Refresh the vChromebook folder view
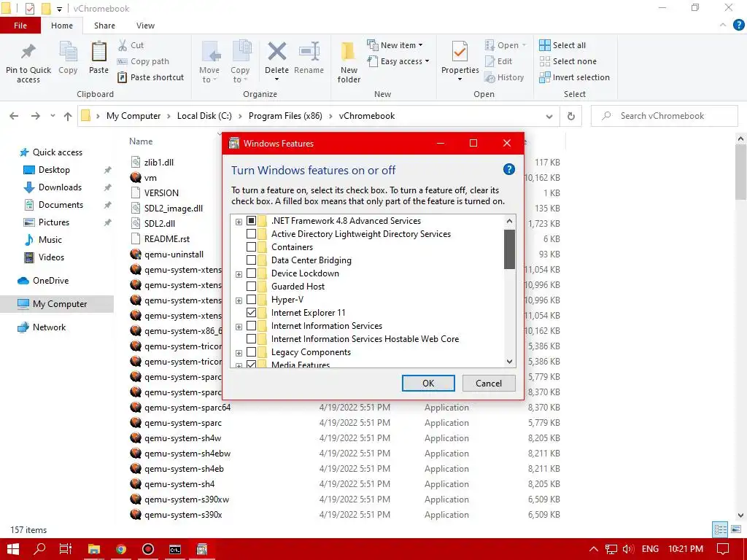The image size is (747, 560). coord(570,116)
